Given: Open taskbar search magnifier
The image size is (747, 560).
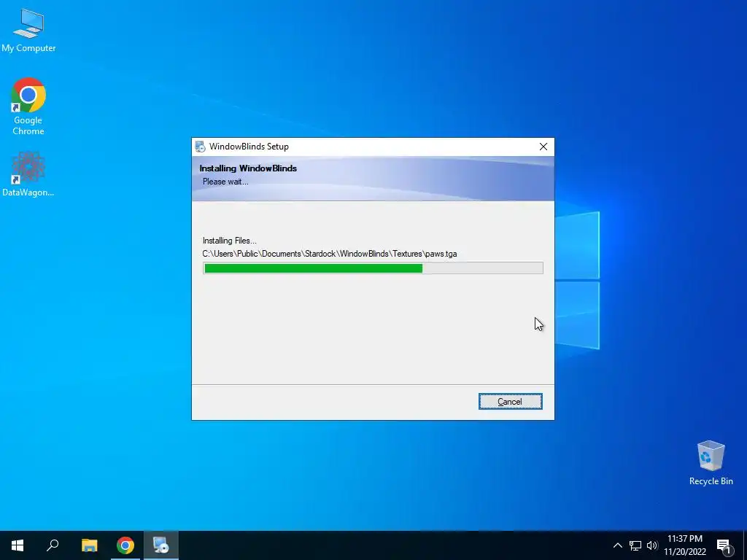Looking at the screenshot, I should (53, 545).
